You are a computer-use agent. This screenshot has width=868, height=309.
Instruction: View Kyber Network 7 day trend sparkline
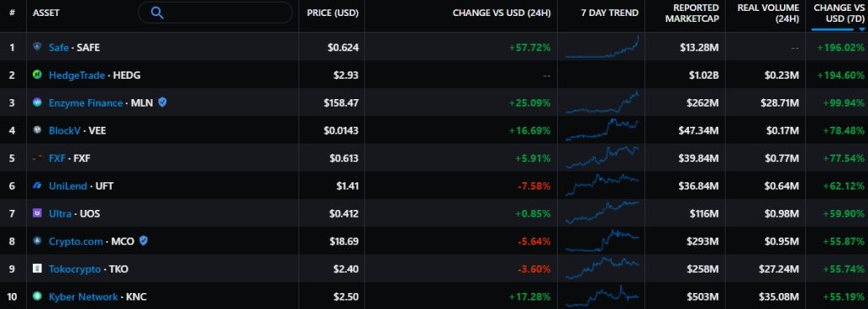coord(603,295)
